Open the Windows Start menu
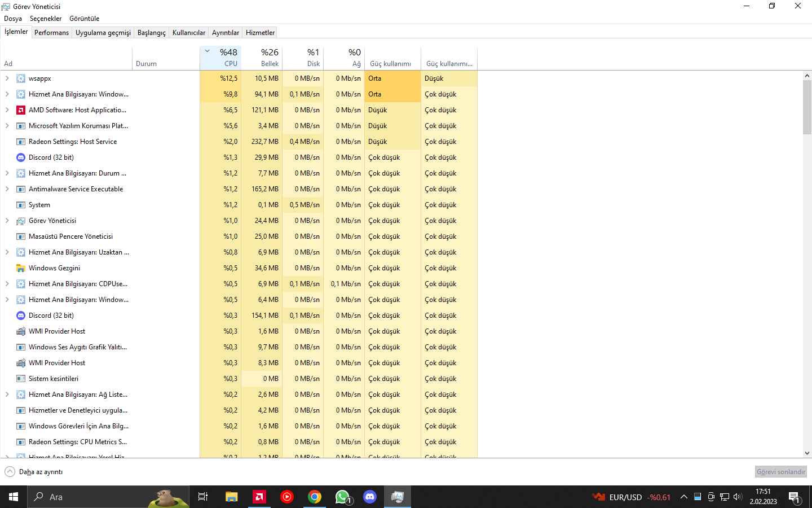Screen dimensions: 812x508 (x=14, y=497)
